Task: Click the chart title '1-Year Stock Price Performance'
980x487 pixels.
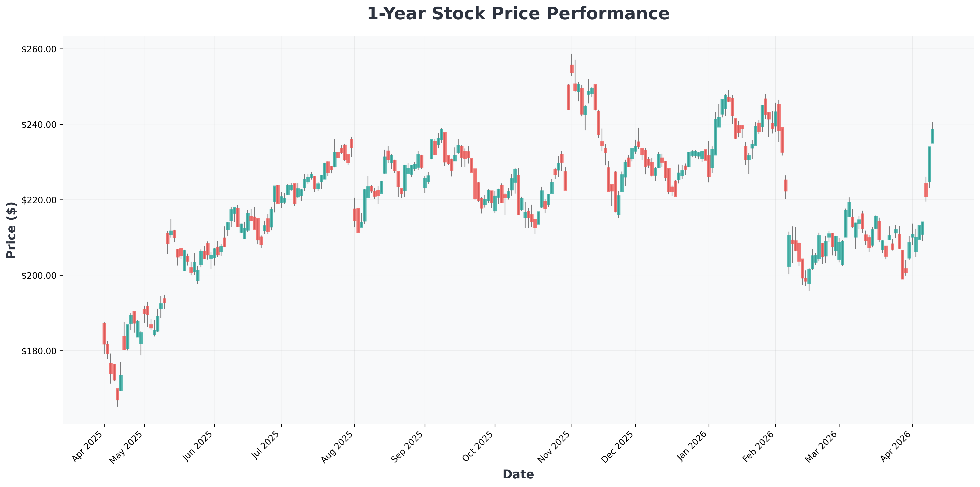Action: pyautogui.click(x=518, y=14)
